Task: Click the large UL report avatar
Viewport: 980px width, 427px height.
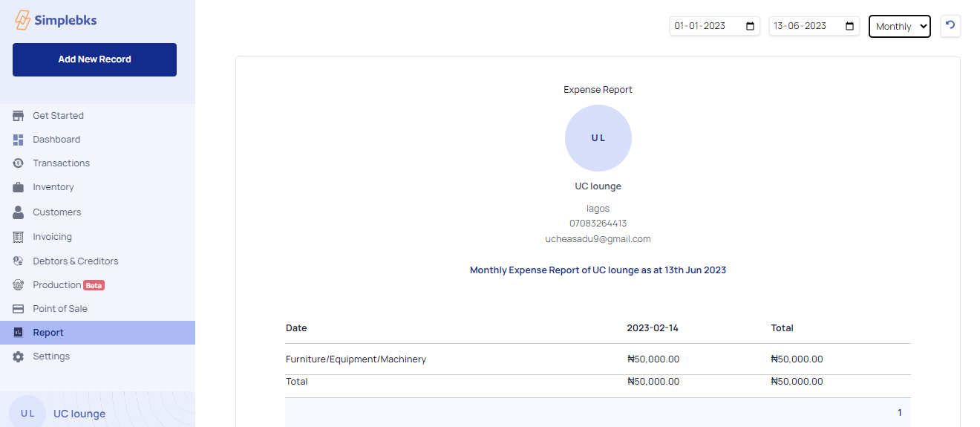Action: pyautogui.click(x=598, y=138)
